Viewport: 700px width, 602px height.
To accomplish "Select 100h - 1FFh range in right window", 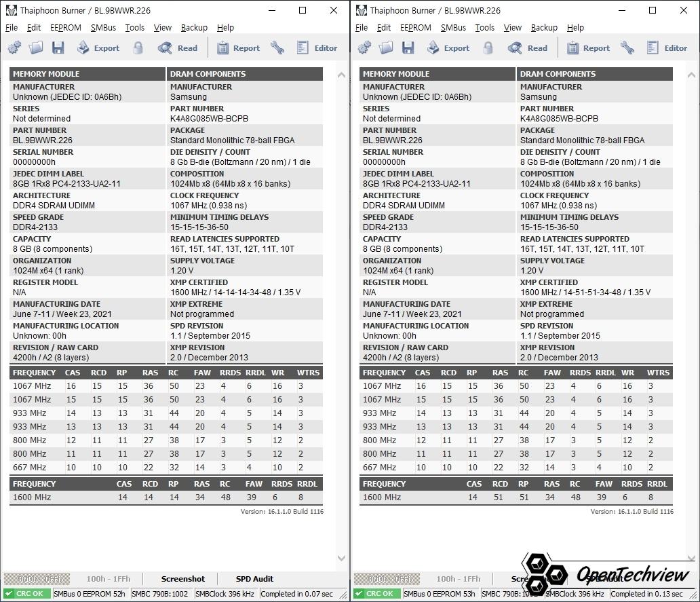I will click(x=459, y=579).
